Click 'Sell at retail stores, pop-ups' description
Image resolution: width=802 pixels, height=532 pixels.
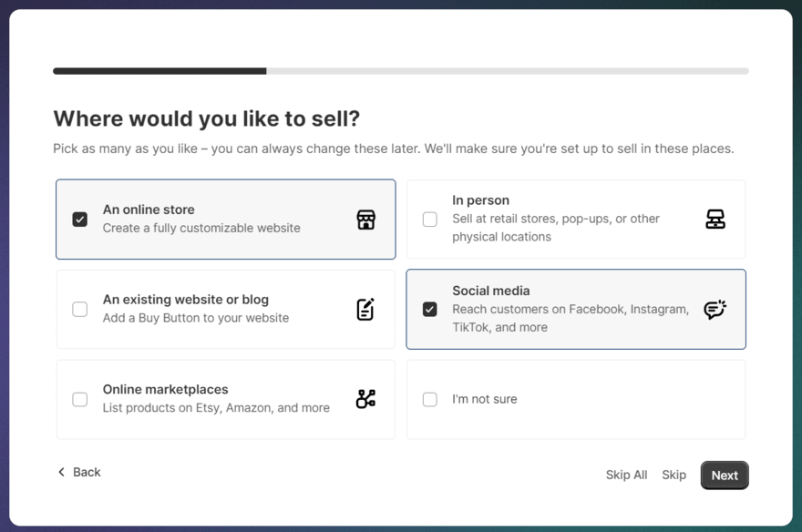coord(555,228)
